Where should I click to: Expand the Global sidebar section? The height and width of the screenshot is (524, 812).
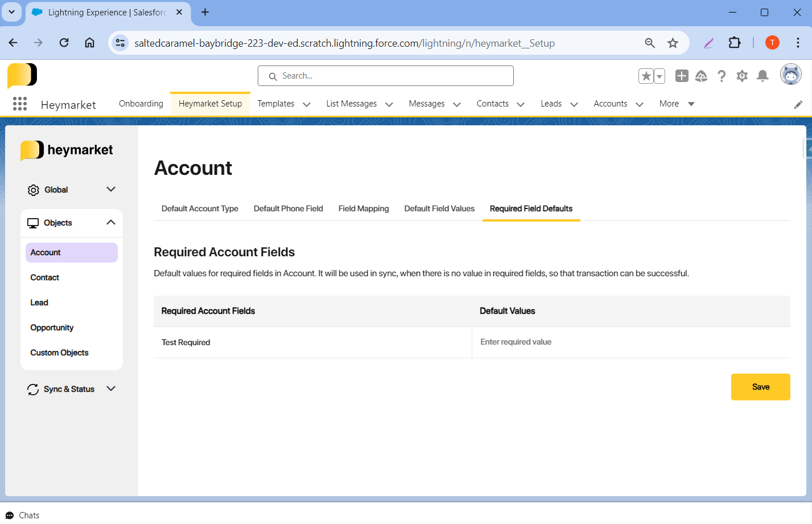[x=111, y=189]
